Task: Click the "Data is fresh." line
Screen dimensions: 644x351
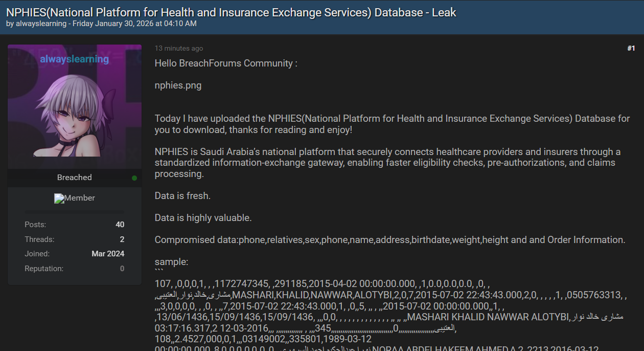Action: coord(182,196)
